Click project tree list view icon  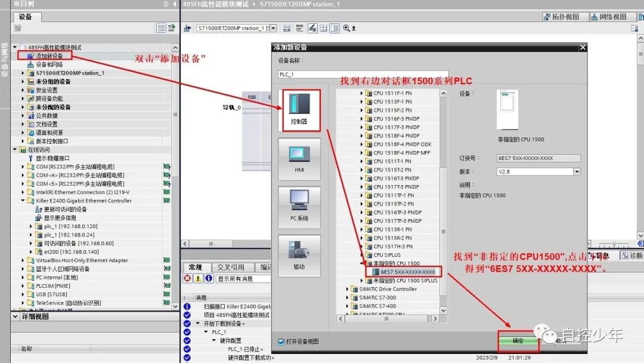[x=161, y=28]
